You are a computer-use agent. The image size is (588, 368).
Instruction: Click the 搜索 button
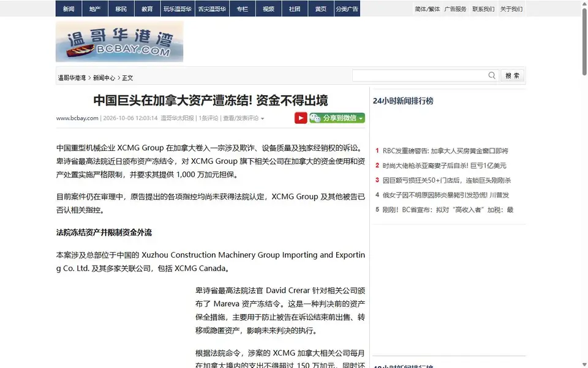pyautogui.click(x=512, y=75)
